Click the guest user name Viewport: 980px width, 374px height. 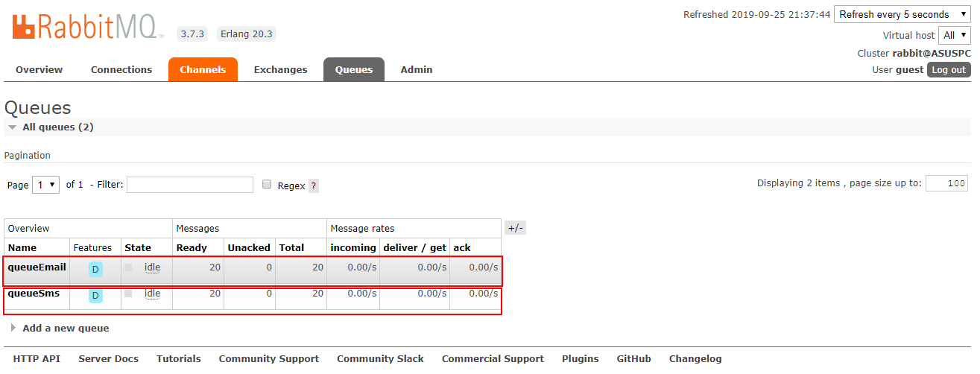909,70
